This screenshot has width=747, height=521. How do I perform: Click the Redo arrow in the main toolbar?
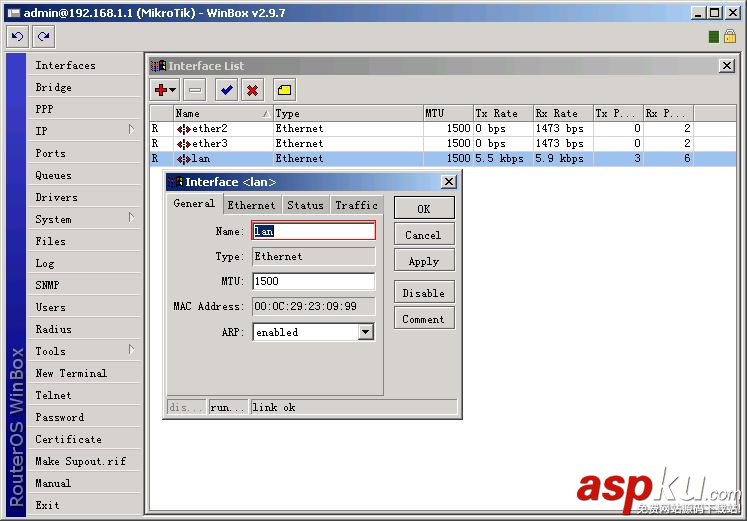44,37
